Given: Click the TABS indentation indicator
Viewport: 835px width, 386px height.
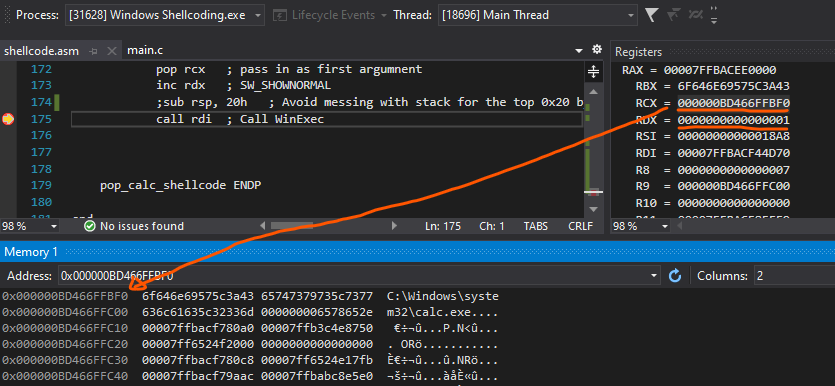Looking at the screenshot, I should (x=535, y=226).
